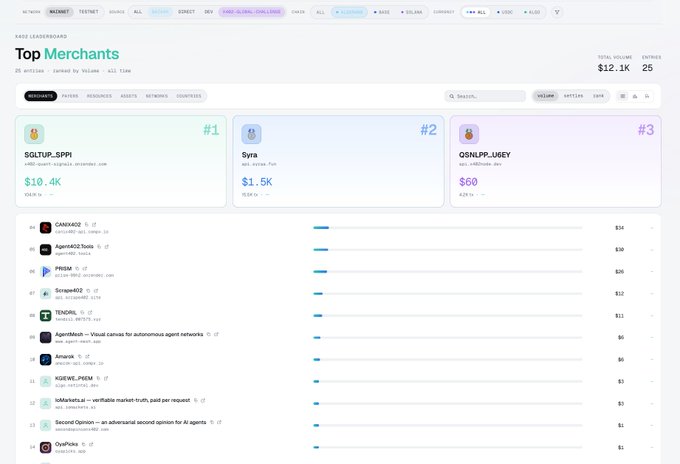Copy the Agent402.Tools address

tap(99, 246)
